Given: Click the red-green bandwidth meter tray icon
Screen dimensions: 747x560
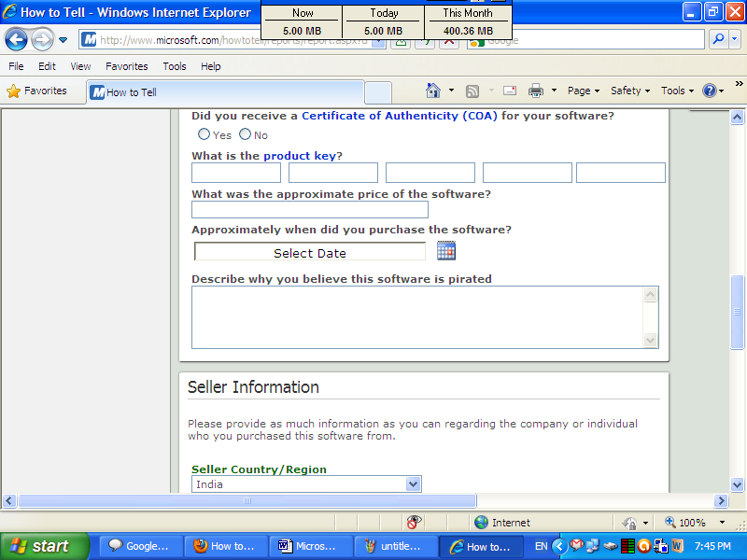Looking at the screenshot, I should 627,546.
